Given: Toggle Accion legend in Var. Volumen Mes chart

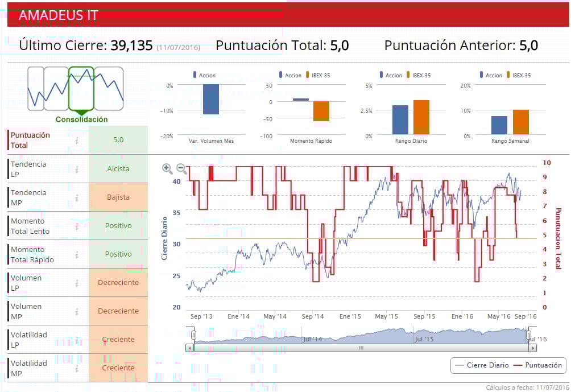Looking at the screenshot, I should (204, 75).
